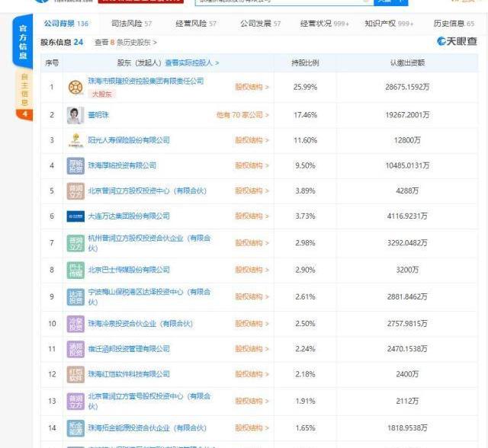Open 珠海拓金能源投资合伙企业 link
The width and height of the screenshot is (488, 448).
coord(147,428)
